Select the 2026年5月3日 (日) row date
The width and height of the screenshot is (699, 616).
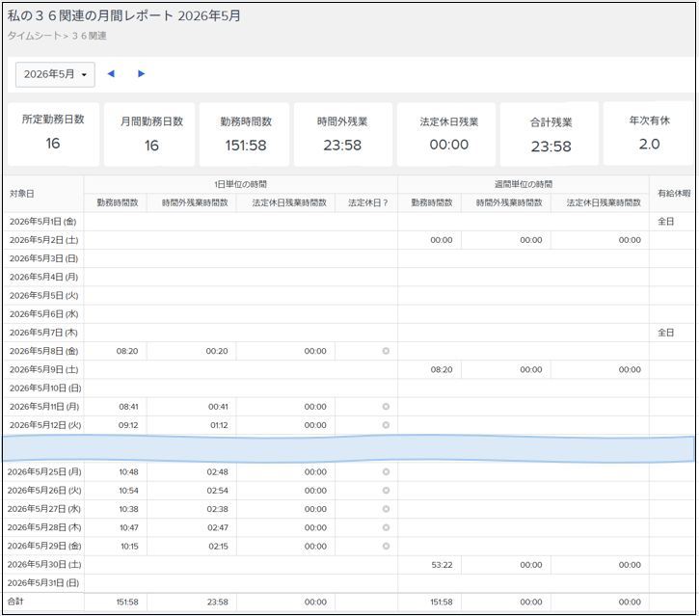pyautogui.click(x=43, y=258)
